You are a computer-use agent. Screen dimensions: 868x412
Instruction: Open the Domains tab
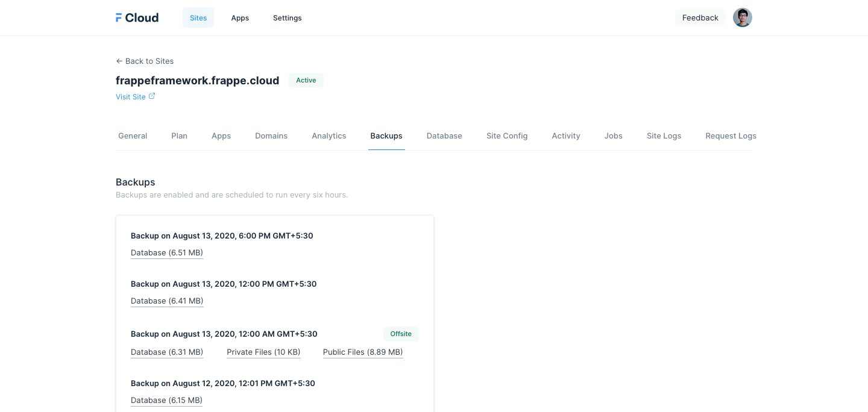click(271, 136)
